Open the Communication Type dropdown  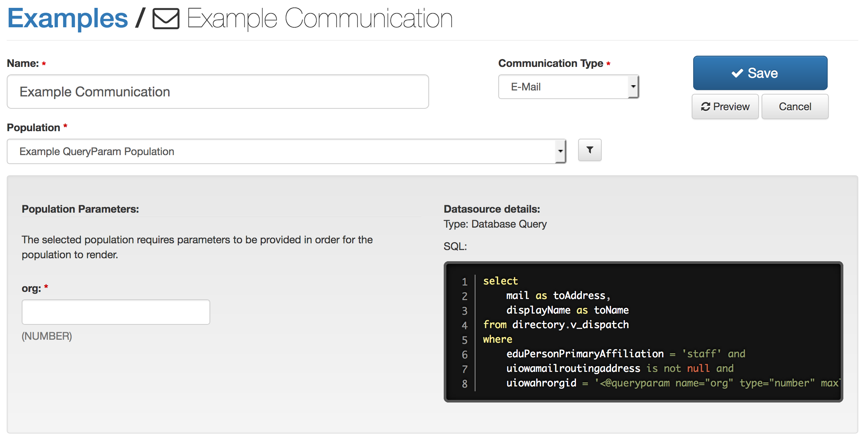point(568,87)
